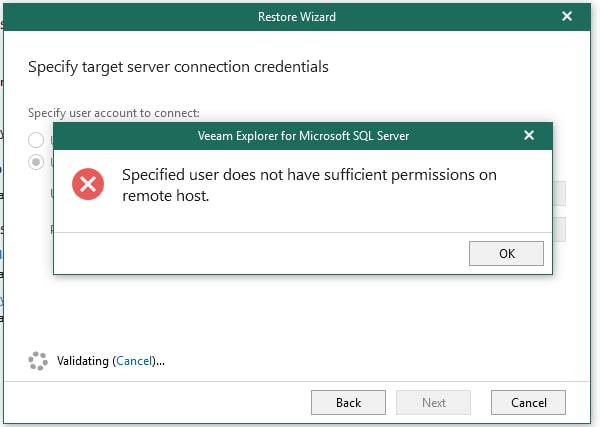Select the second user account radio button
This screenshot has height=427, width=600.
point(36,162)
